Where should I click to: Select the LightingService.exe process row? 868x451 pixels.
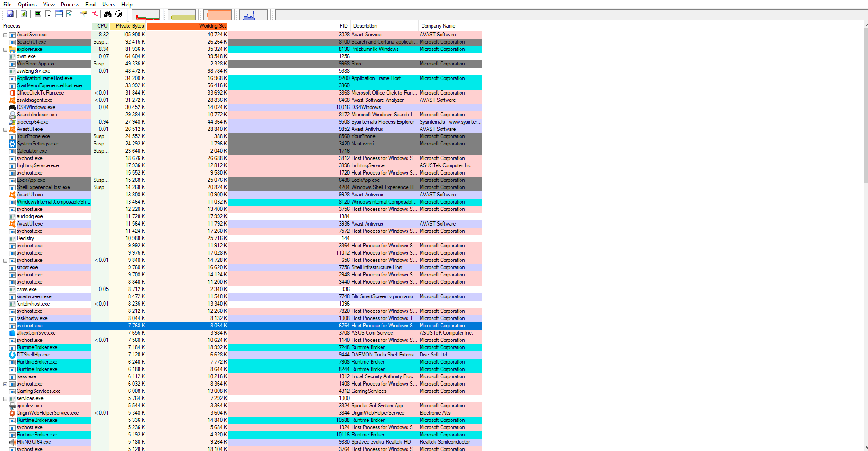tap(241, 165)
